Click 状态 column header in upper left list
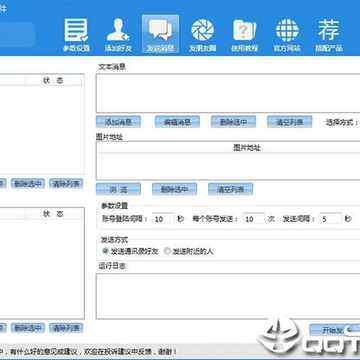This screenshot has height=360, width=360. click(54, 80)
